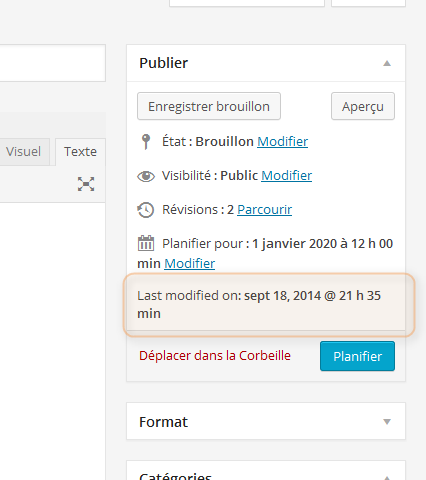Image resolution: width=426 pixels, height=480 pixels.
Task: Click Enregistrer brouillon button
Action: [209, 106]
